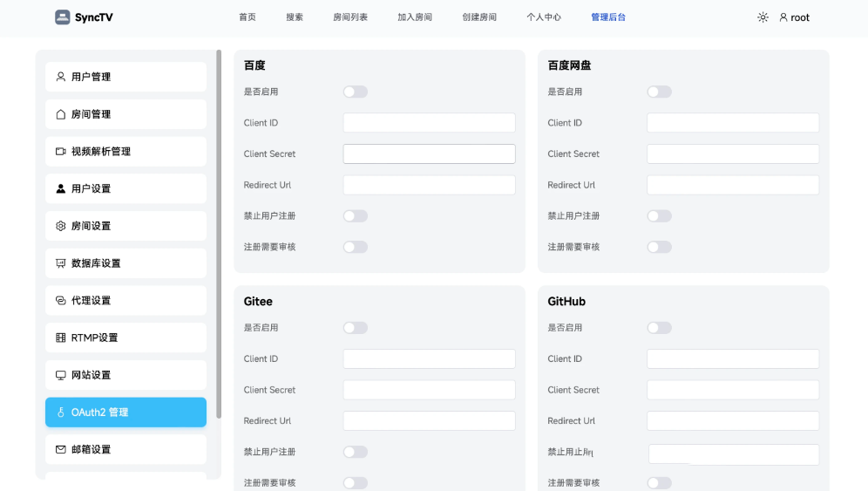The image size is (868, 491).
Task: Focus the 百度 Redirect Url field
Action: [429, 185]
